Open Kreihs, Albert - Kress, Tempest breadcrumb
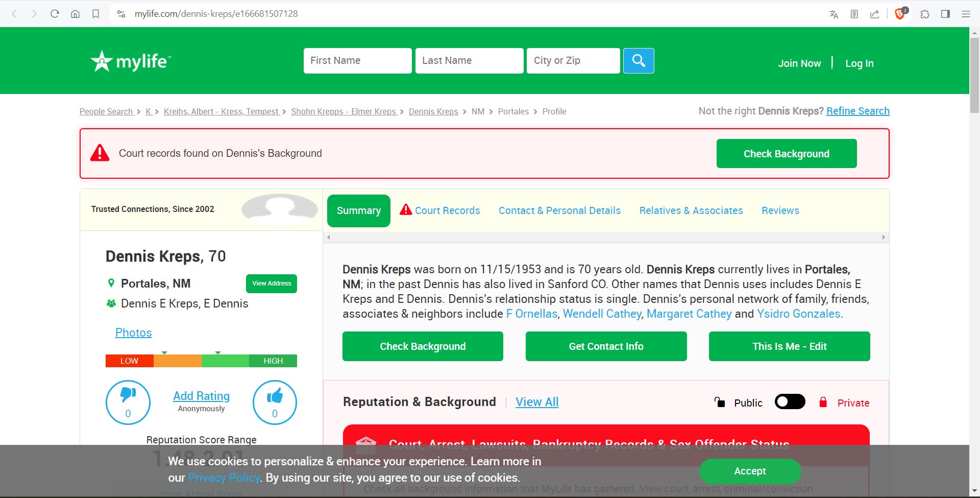The image size is (980, 498). tap(221, 111)
